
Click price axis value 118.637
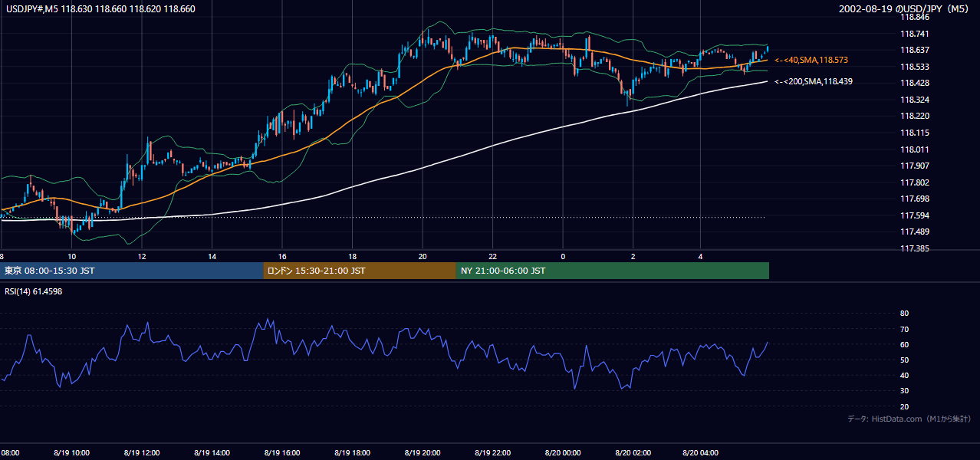[x=916, y=50]
